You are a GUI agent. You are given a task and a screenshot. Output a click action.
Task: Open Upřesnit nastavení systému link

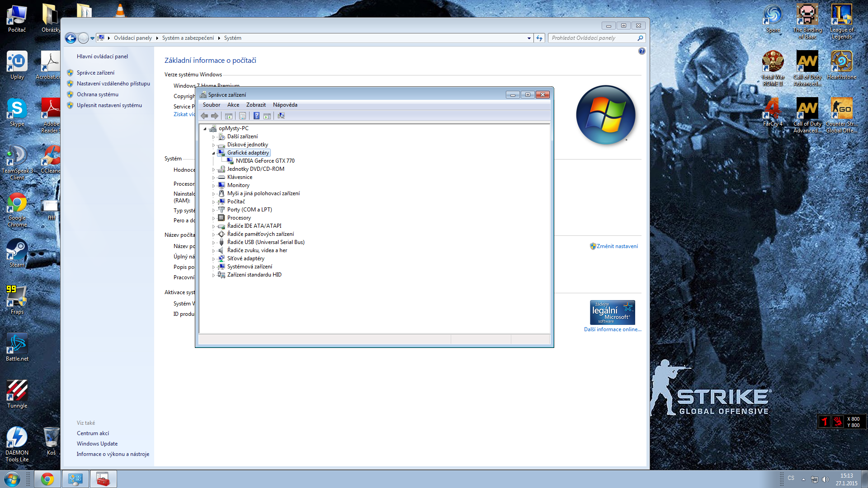click(x=109, y=105)
